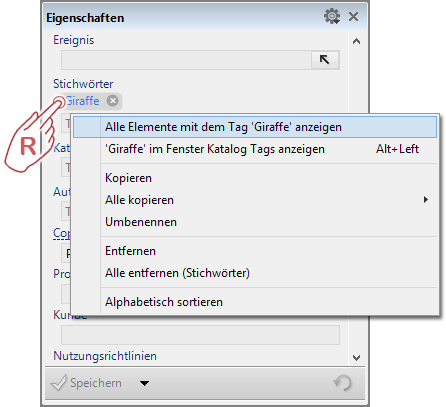Click the Speichern button label
The width and height of the screenshot is (446, 407).
click(x=96, y=383)
